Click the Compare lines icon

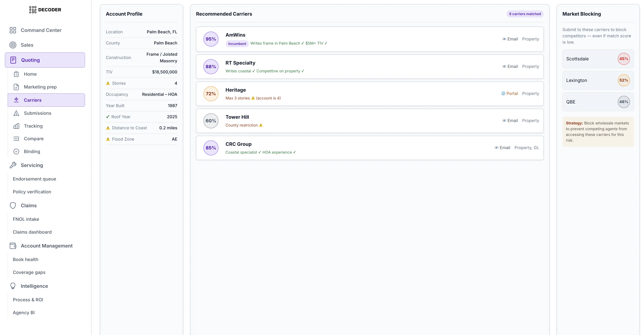(x=16, y=139)
